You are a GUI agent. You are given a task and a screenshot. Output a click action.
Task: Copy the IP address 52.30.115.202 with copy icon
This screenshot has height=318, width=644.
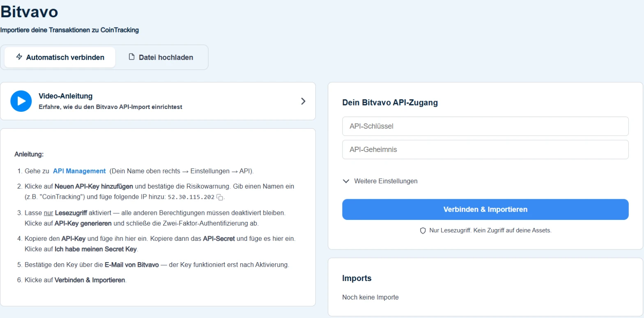pyautogui.click(x=220, y=198)
